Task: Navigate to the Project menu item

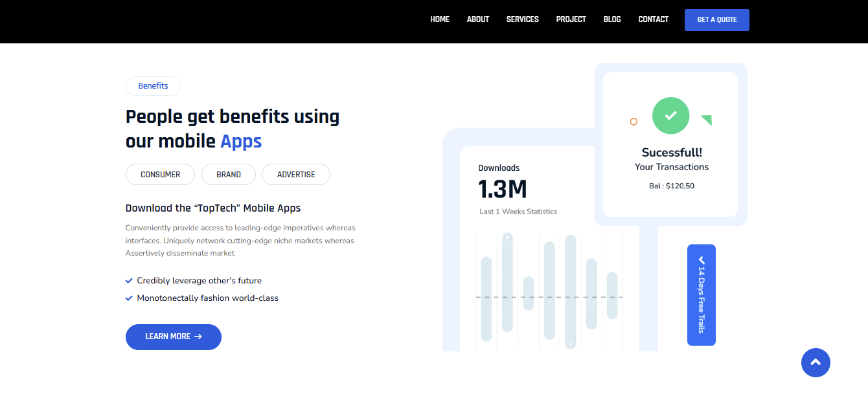Action: 571,19
